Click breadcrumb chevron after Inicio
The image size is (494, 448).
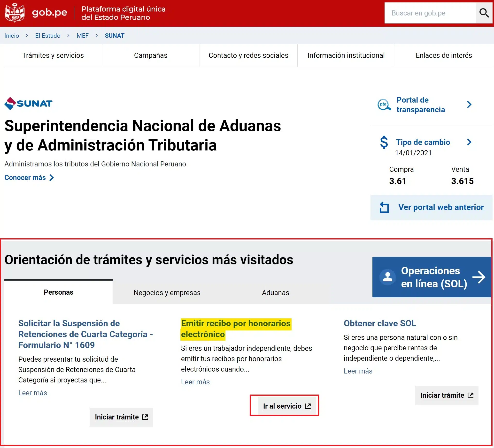coord(27,36)
